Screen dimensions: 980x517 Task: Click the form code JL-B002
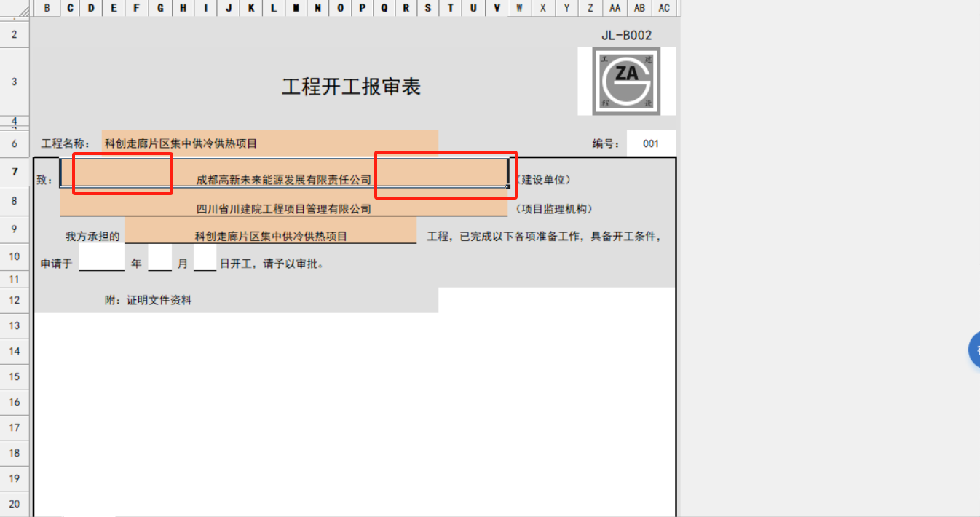627,35
